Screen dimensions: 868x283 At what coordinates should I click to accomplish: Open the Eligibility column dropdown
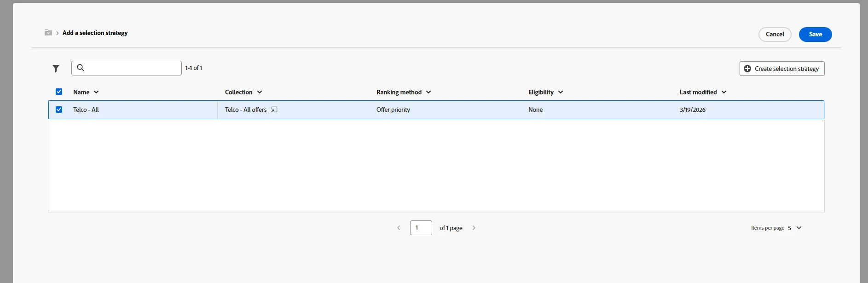tap(561, 92)
